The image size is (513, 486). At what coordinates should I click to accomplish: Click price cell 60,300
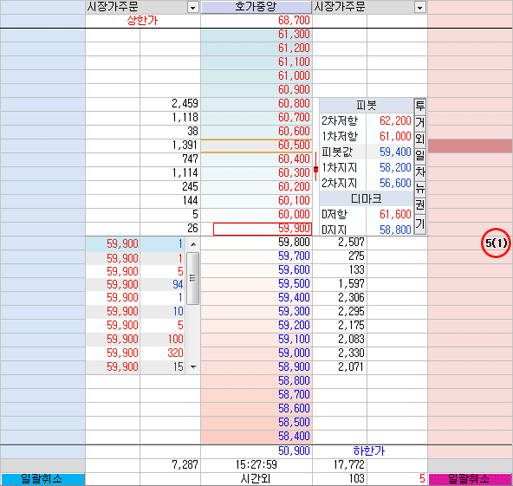click(x=256, y=173)
